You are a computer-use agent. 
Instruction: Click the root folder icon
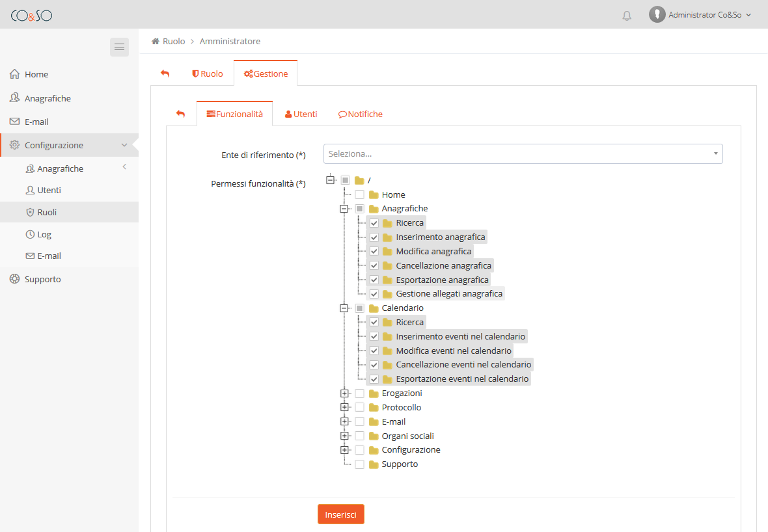[359, 181]
